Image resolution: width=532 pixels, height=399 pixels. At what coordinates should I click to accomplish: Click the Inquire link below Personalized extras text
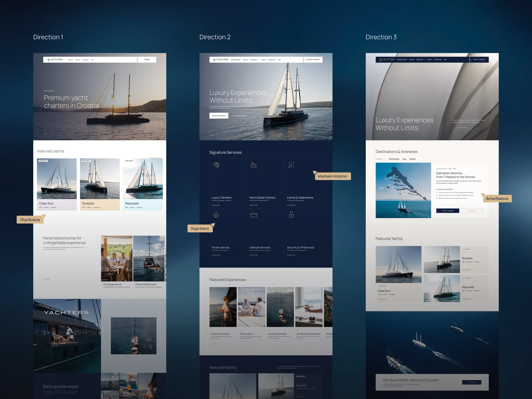[x=47, y=279]
